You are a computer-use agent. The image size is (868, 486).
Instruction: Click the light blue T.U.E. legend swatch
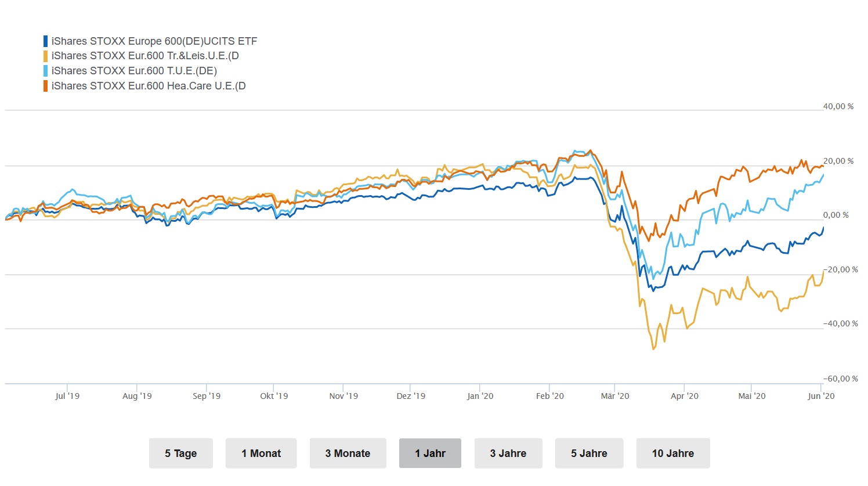(46, 71)
